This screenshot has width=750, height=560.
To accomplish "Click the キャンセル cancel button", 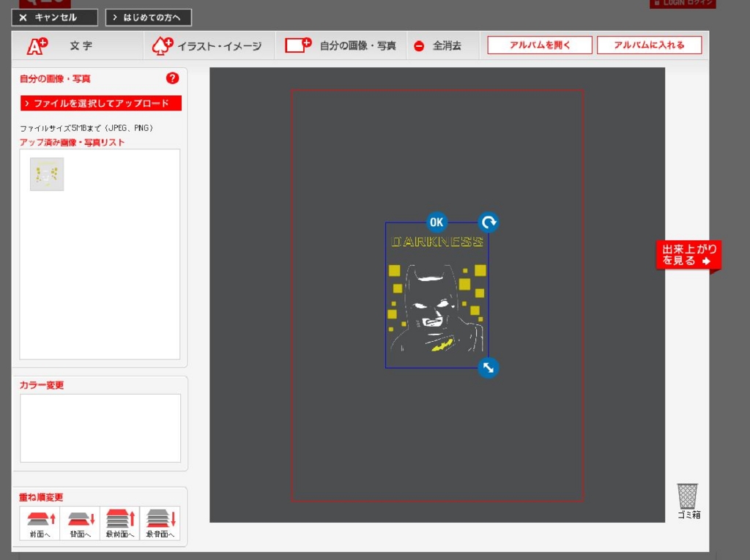I will coord(54,18).
